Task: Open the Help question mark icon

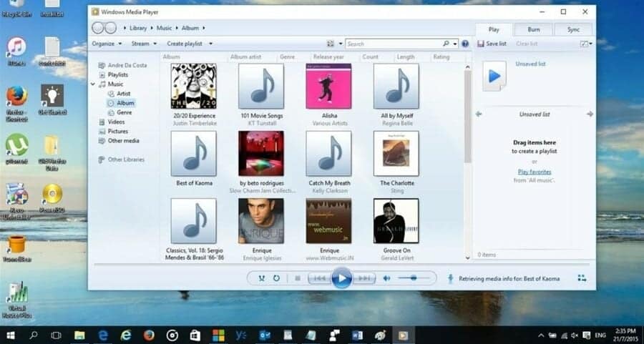Action: tap(465, 44)
